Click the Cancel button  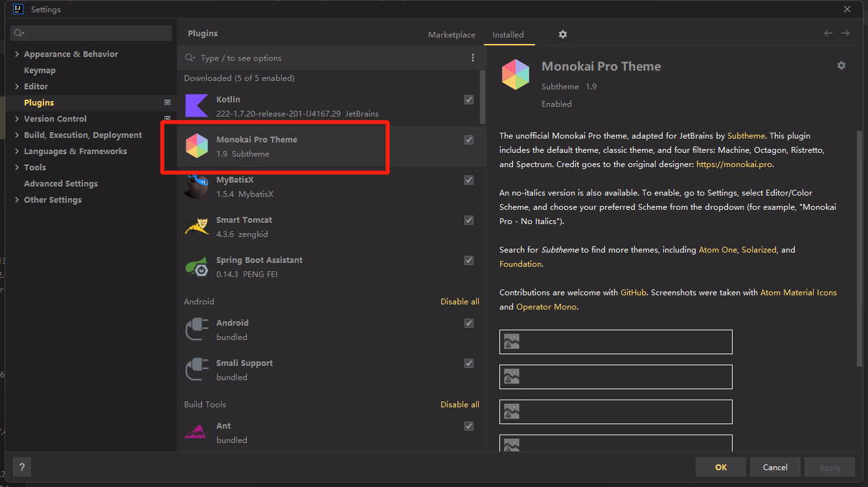[x=775, y=467]
